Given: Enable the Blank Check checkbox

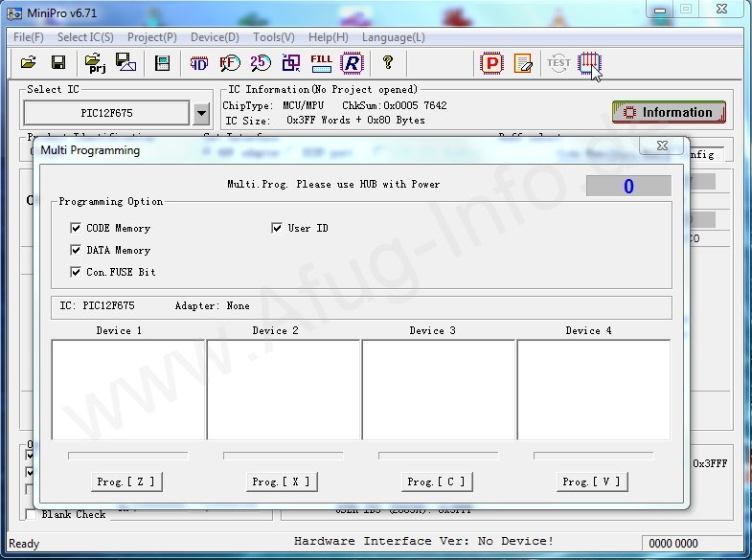Looking at the screenshot, I should (31, 514).
